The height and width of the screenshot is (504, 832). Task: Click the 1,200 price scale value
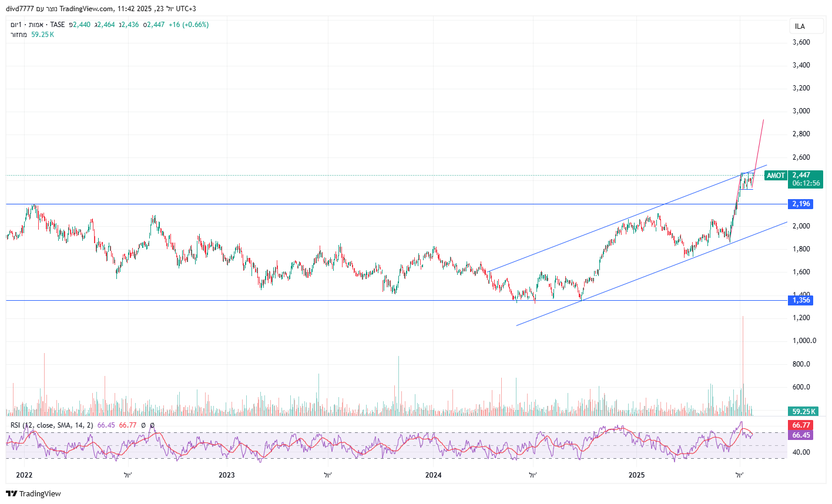801,318
